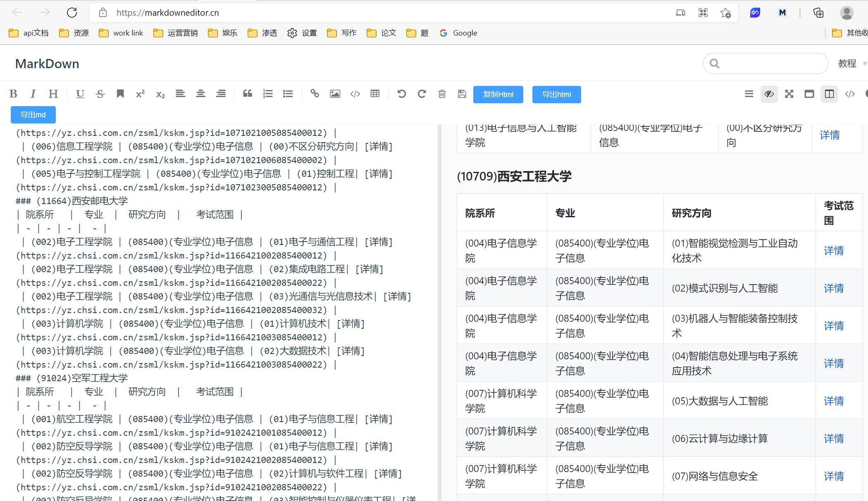Apply italic formatting
Viewport: 868px width, 501px height.
[33, 94]
